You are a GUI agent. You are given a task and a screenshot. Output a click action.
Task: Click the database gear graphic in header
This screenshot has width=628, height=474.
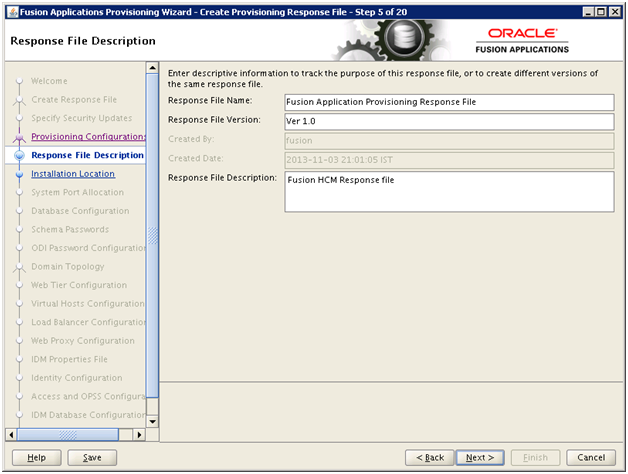(x=404, y=39)
